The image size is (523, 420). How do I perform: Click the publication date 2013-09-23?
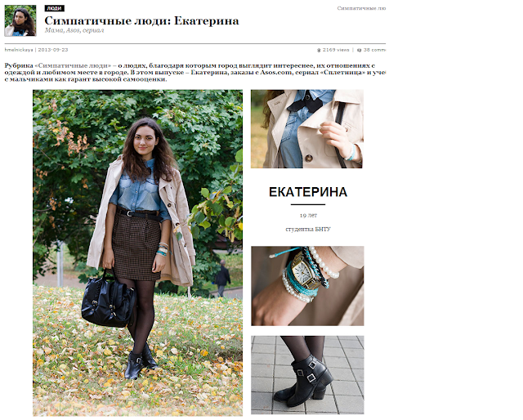click(53, 50)
